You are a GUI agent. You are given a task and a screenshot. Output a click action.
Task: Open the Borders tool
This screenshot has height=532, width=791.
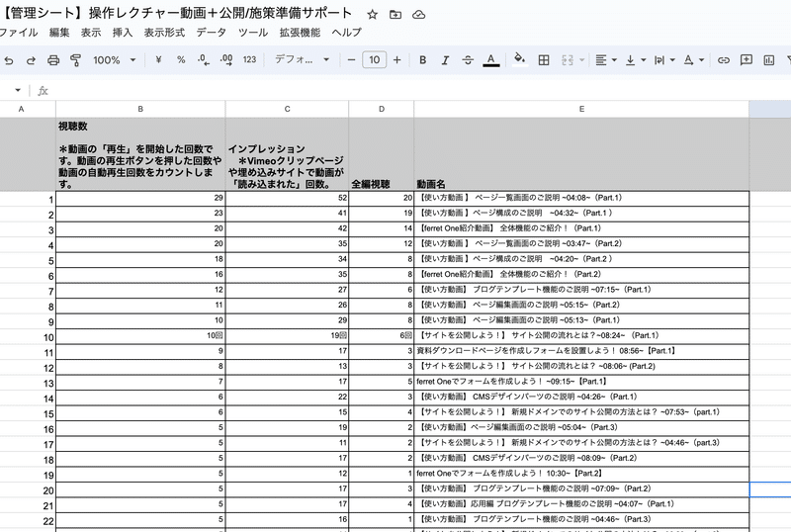(x=544, y=60)
